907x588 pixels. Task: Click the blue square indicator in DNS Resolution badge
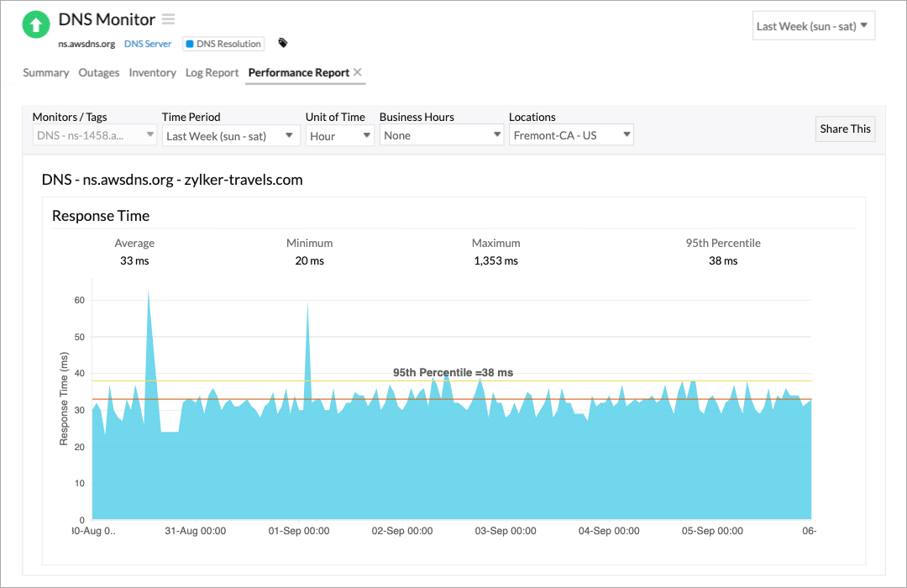pos(191,43)
